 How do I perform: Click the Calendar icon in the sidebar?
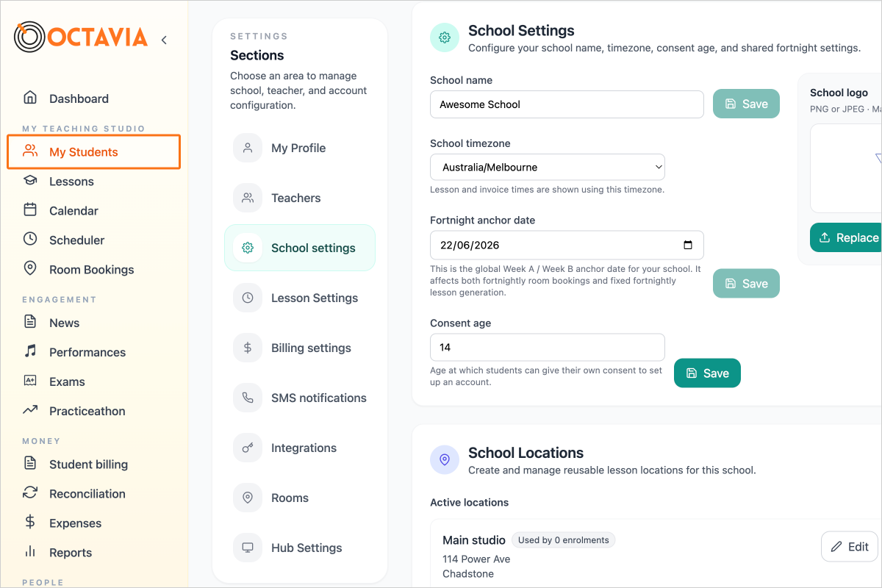[30, 209]
